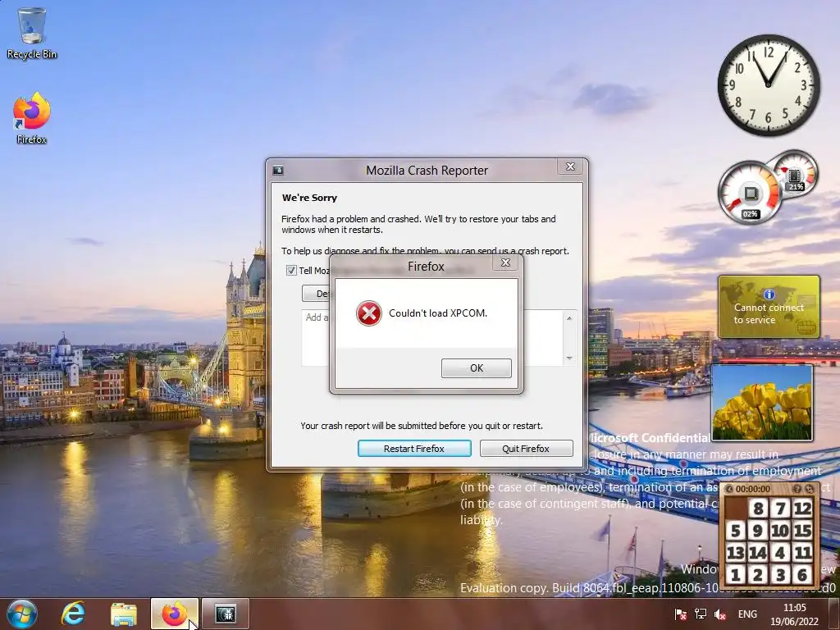840x630 pixels.
Task: Toggle the Tell Mozilla crash report checkbox
Action: coord(291,271)
